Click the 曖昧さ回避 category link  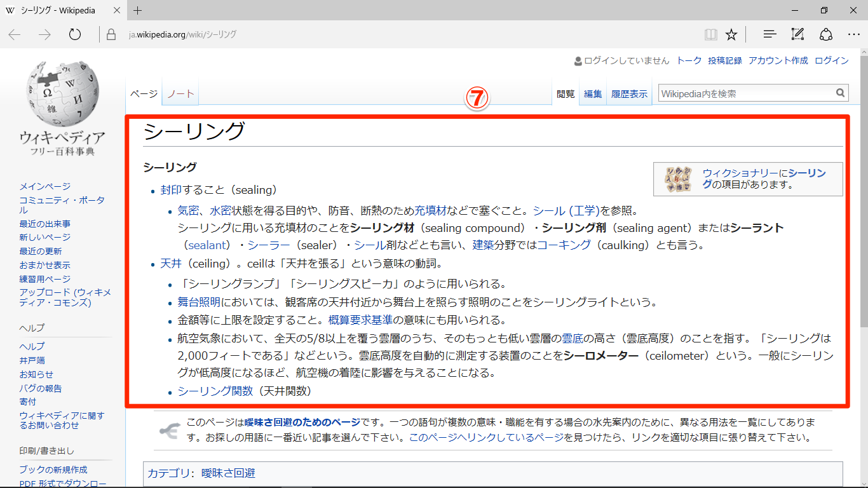pos(228,473)
